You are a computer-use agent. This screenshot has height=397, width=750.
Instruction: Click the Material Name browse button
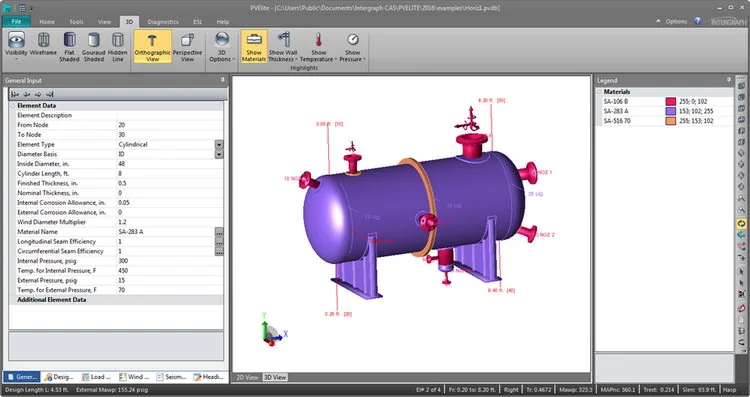[219, 232]
